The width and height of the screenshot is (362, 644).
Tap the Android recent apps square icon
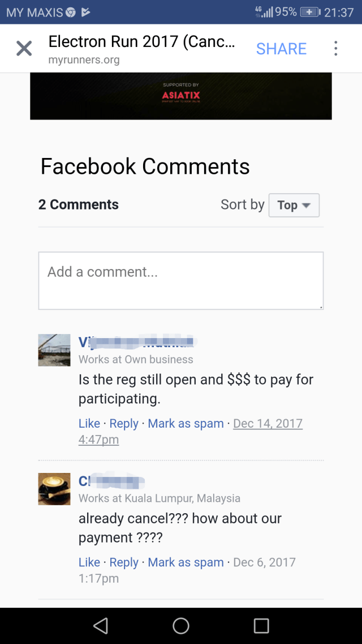(261, 626)
